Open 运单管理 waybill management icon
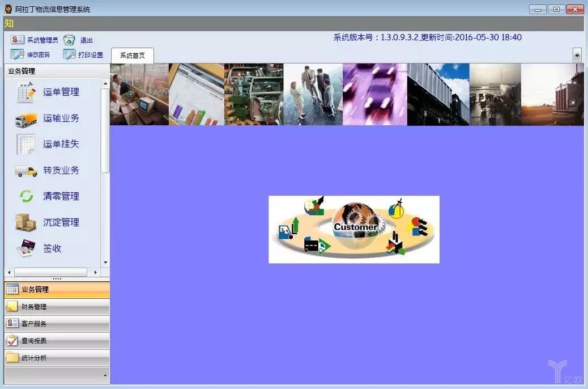Image resolution: width=588 pixels, height=389 pixels. [x=26, y=92]
